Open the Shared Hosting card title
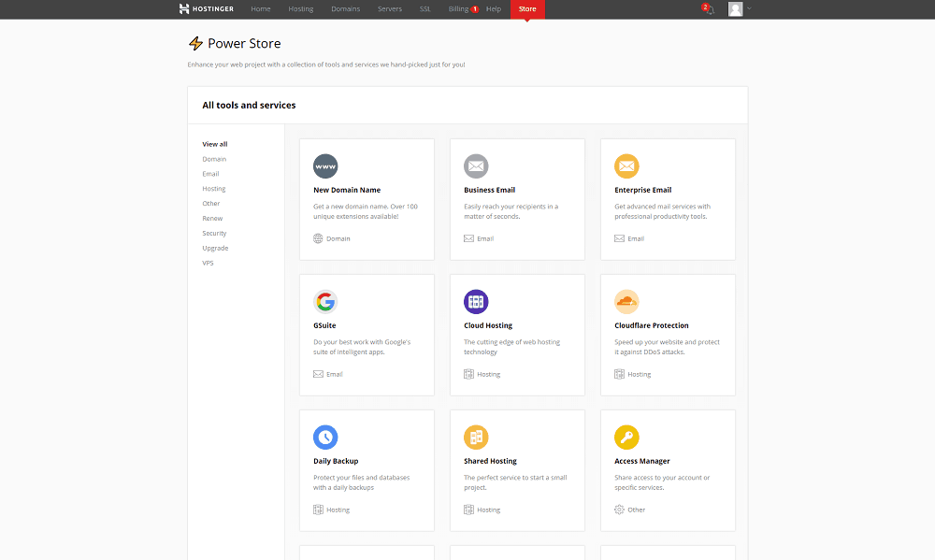 point(490,461)
